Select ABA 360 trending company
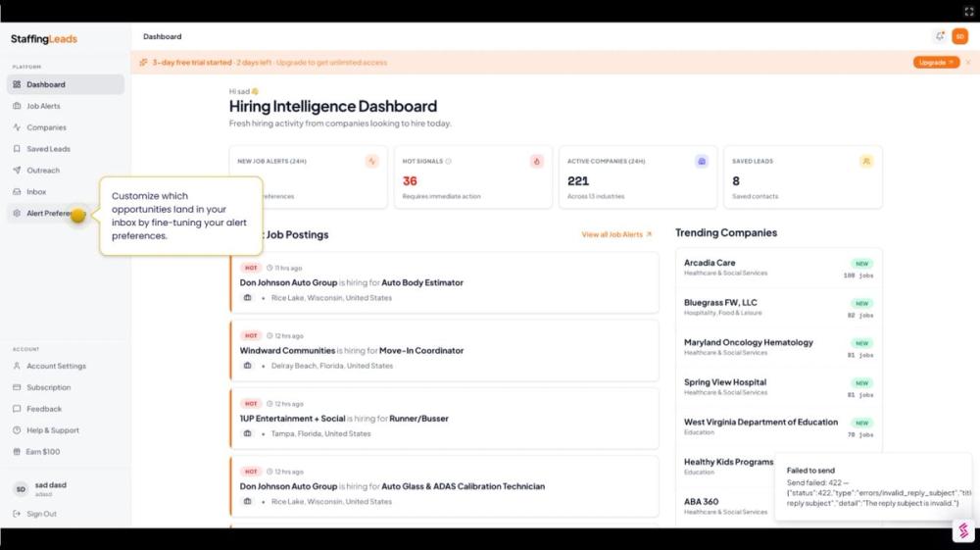980x550 pixels. tap(725, 506)
